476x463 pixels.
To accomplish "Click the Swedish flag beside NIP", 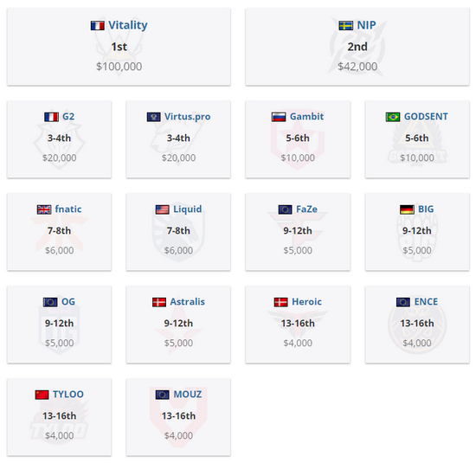I will pyautogui.click(x=346, y=25).
